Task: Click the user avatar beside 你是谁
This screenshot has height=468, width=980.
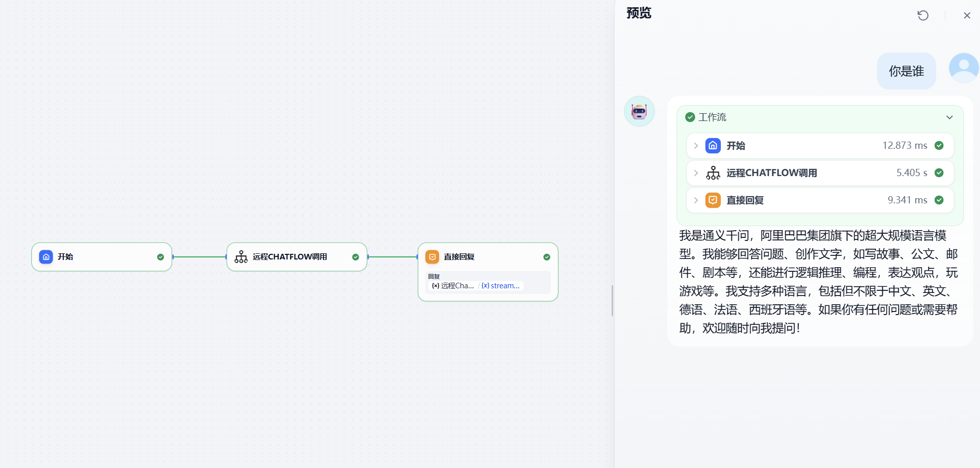Action: point(964,67)
